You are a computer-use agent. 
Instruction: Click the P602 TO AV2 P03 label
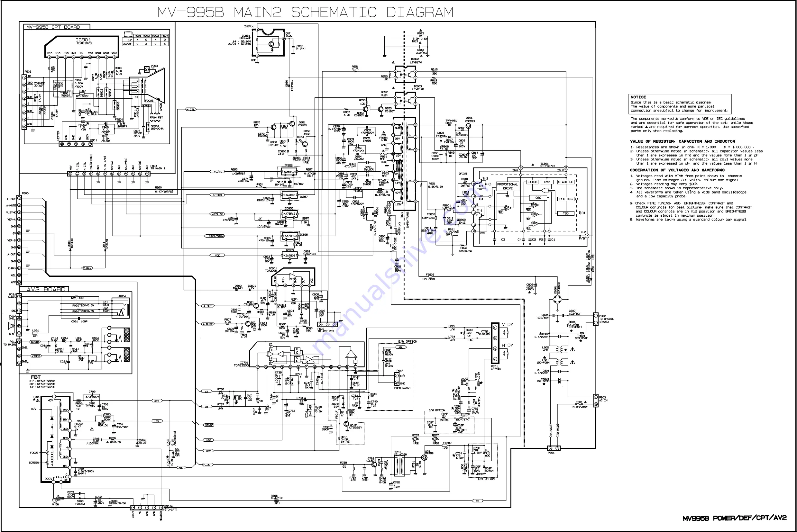click(325, 330)
